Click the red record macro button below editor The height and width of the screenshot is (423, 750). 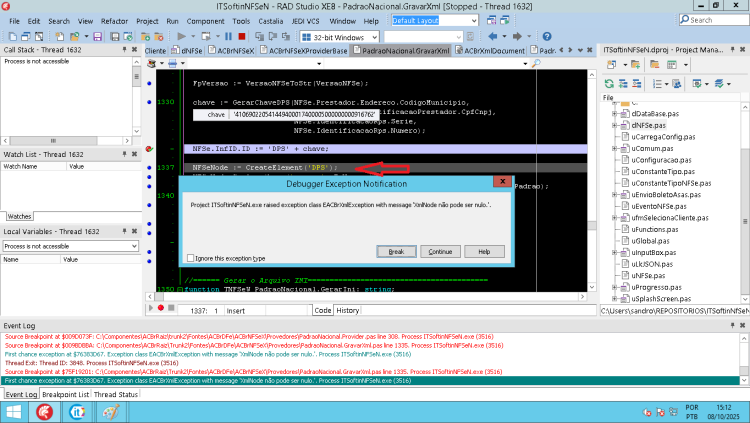coord(161,308)
